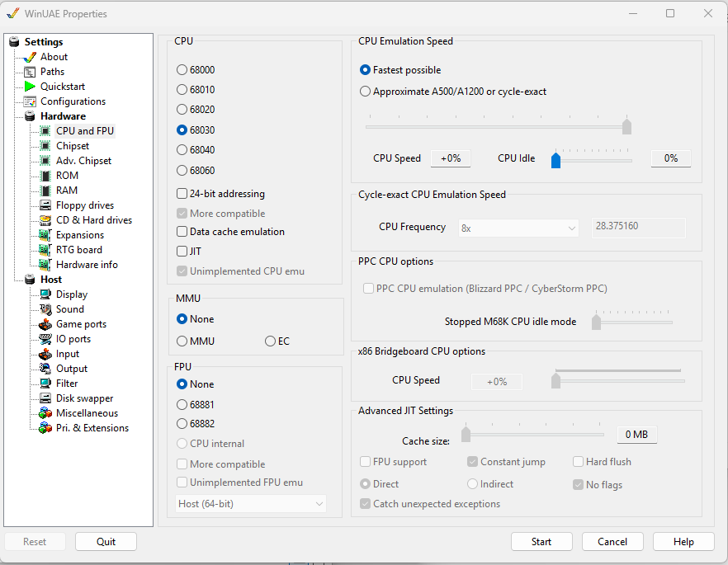The image size is (728, 565).
Task: Collapse the Hardware tree section
Action: [63, 116]
